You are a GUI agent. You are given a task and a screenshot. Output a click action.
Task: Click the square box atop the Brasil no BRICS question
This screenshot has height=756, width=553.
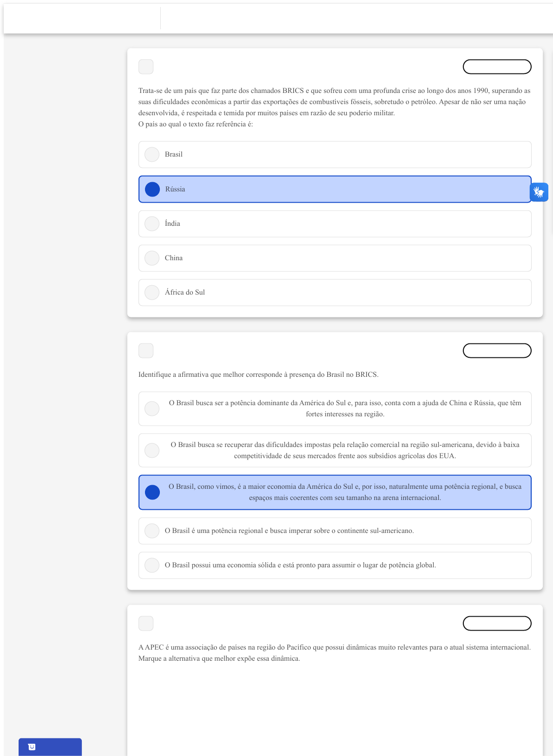point(146,350)
